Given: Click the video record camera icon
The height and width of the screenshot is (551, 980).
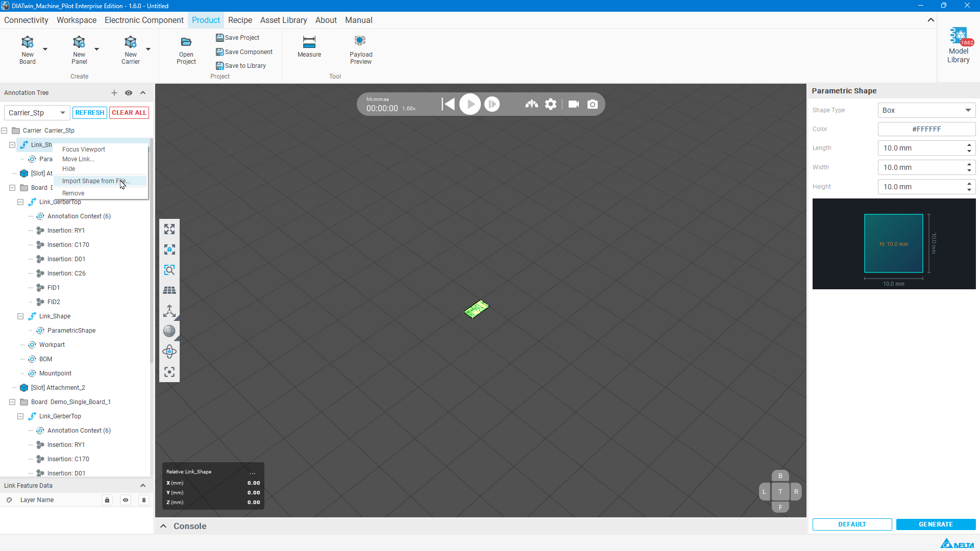Looking at the screenshot, I should [574, 104].
